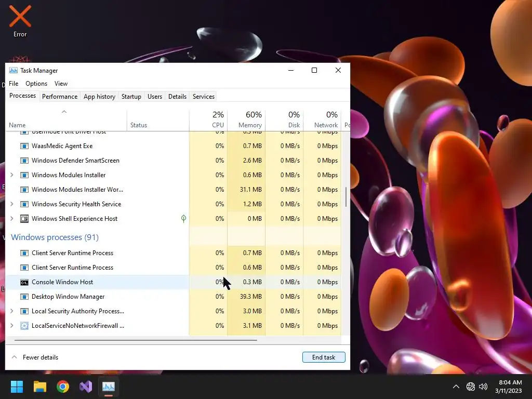Expand the LocalServiceNoNetworkFirewall row
The width and height of the screenshot is (532, 399).
12,326
